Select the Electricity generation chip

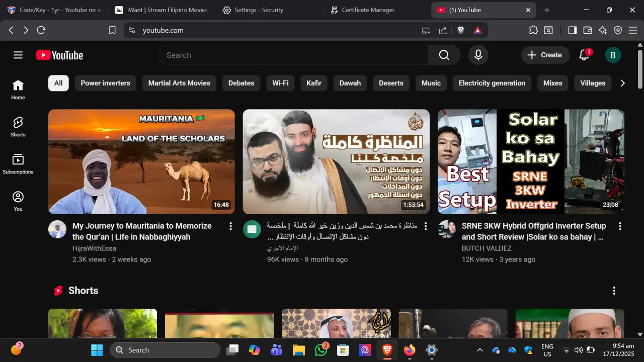(492, 83)
